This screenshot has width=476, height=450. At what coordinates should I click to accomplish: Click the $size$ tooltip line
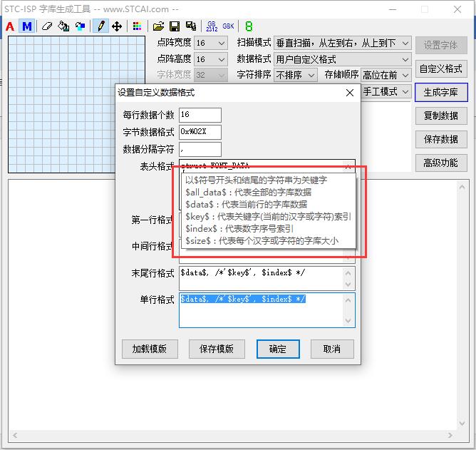tap(262, 241)
